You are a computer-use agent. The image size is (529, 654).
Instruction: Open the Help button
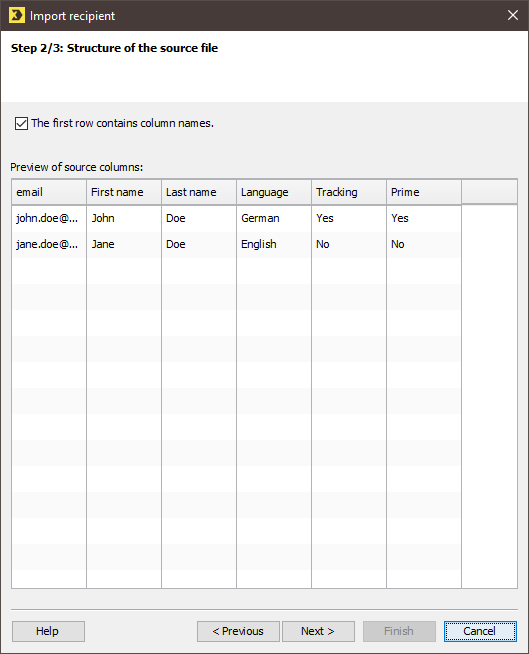[48, 631]
